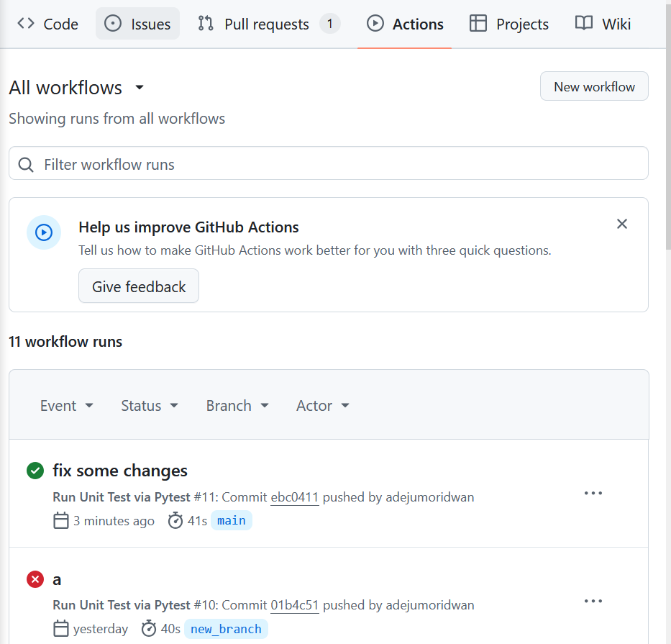The height and width of the screenshot is (644, 671).
Task: Open commit ebc0411 link
Action: [294, 496]
